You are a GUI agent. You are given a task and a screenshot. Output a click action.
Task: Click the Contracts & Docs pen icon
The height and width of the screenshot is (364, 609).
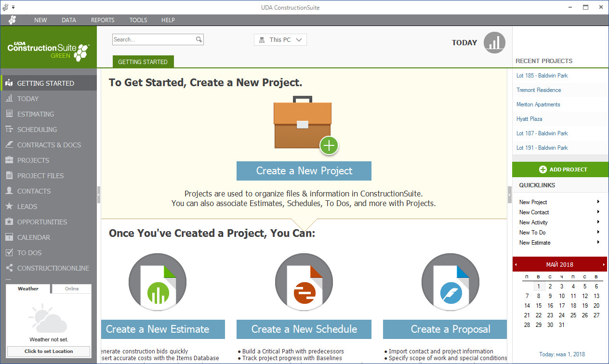tap(9, 145)
